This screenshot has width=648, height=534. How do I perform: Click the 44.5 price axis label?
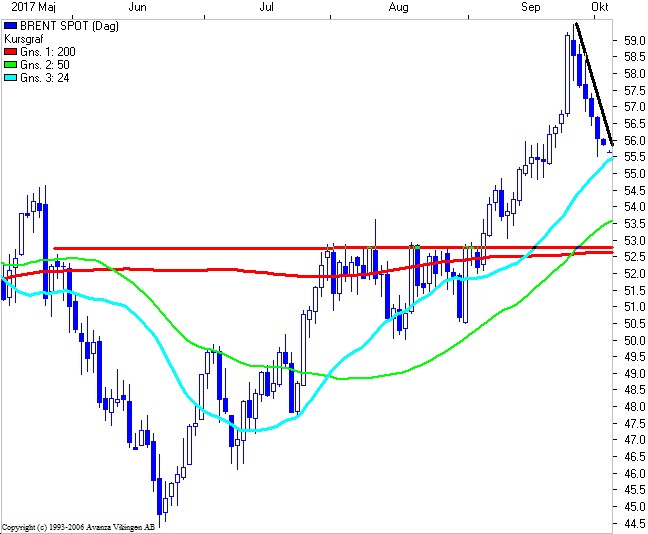click(x=632, y=523)
